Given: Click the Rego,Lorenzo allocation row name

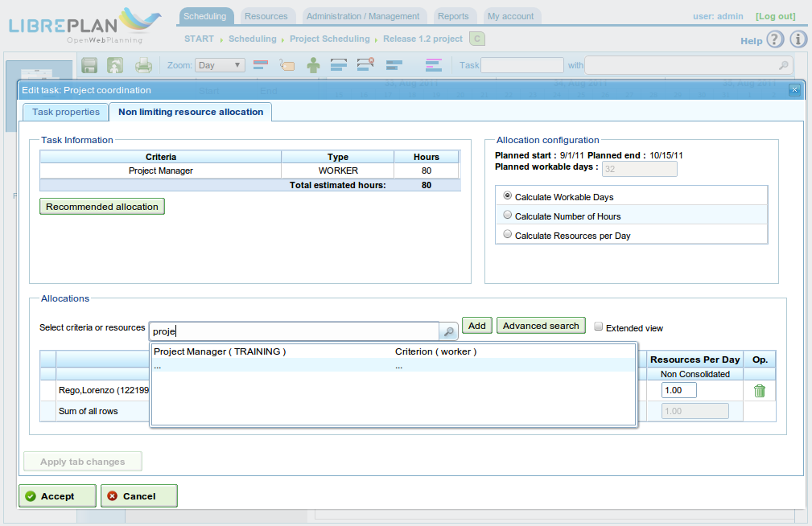Looking at the screenshot, I should pos(104,390).
